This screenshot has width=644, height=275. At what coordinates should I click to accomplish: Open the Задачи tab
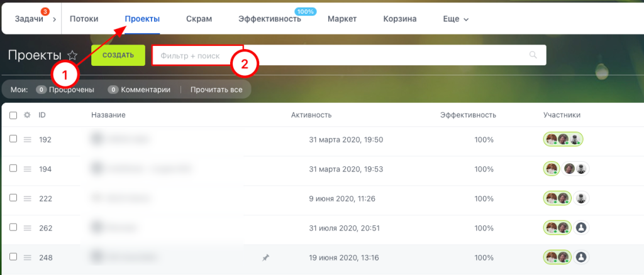29,19
